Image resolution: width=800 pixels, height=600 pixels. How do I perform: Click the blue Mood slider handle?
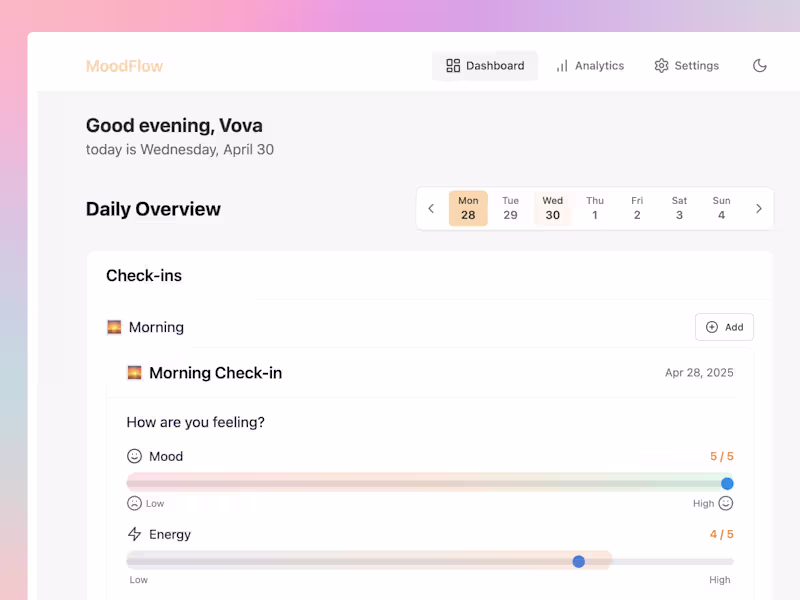pos(727,483)
